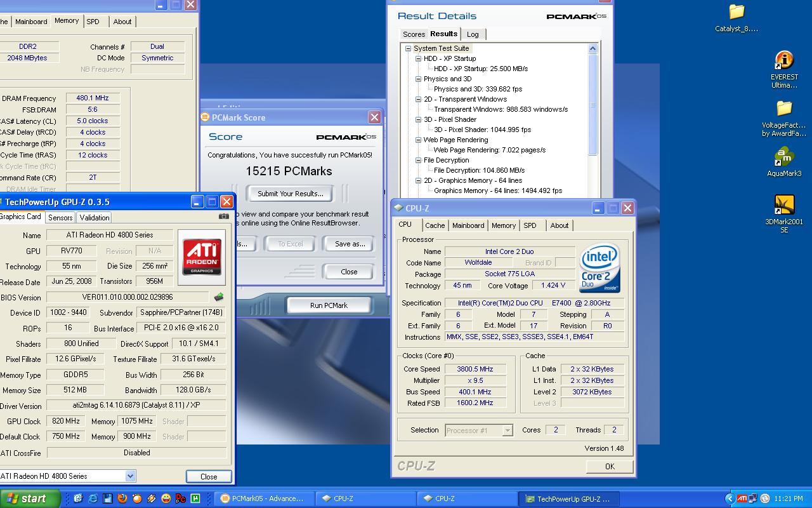The width and height of the screenshot is (812, 508).
Task: Click the green µTorrent quick launch icon
Action: click(195, 498)
